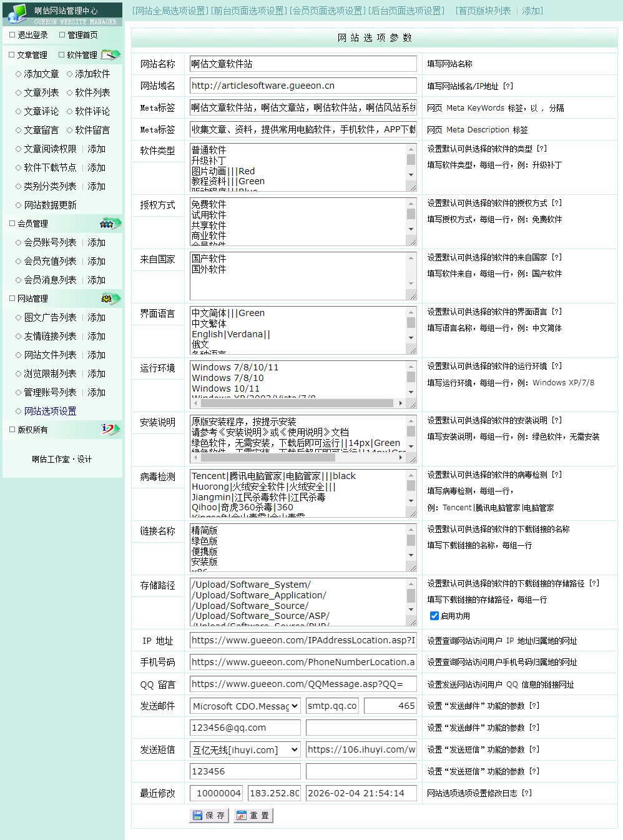Image resolution: width=623 pixels, height=840 pixels.
Task: Open the Microsoft CDO.Message mail component dropdown
Action: [x=245, y=706]
